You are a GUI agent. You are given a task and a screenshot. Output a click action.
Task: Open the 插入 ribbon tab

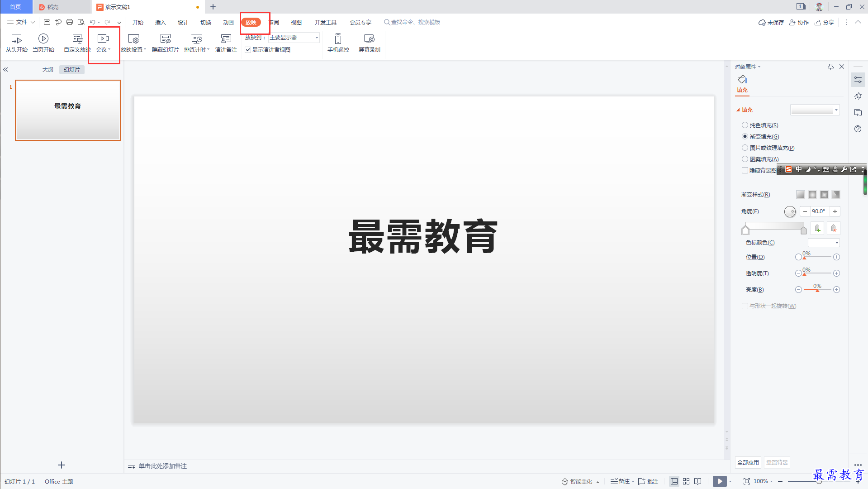160,22
